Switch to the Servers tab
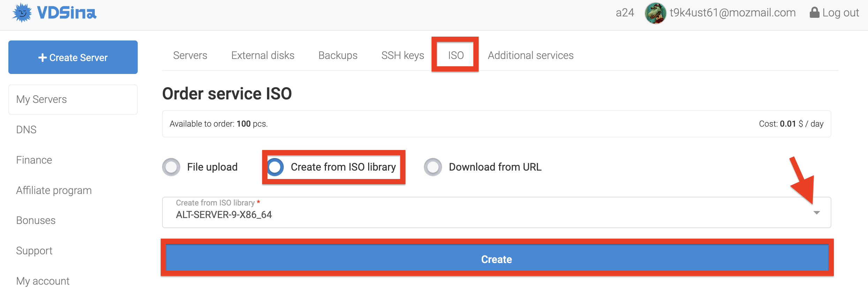Screen dimensions: 868x300 [x=190, y=55]
